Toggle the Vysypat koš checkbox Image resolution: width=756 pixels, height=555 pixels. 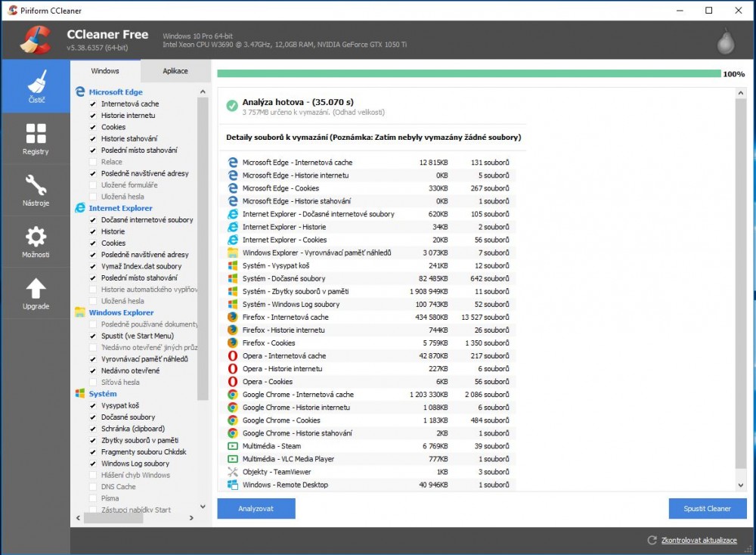(x=93, y=405)
